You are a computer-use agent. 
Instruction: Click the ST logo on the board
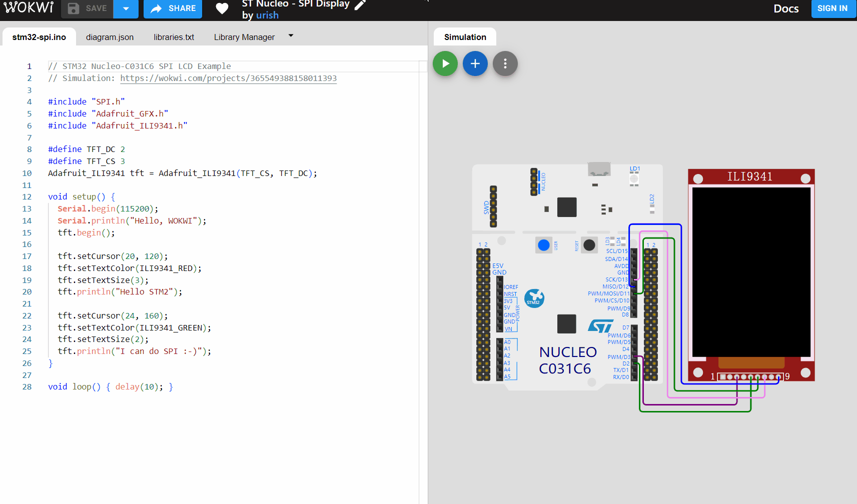point(600,326)
